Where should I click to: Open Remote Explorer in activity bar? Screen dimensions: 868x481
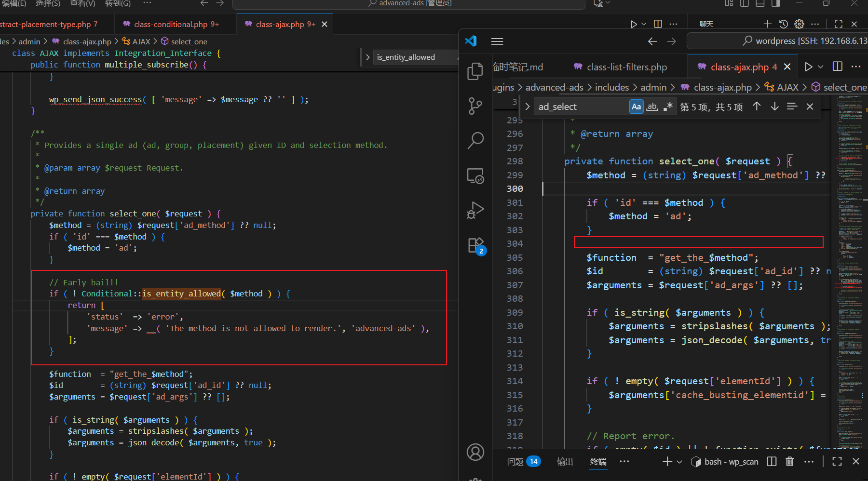[475, 175]
